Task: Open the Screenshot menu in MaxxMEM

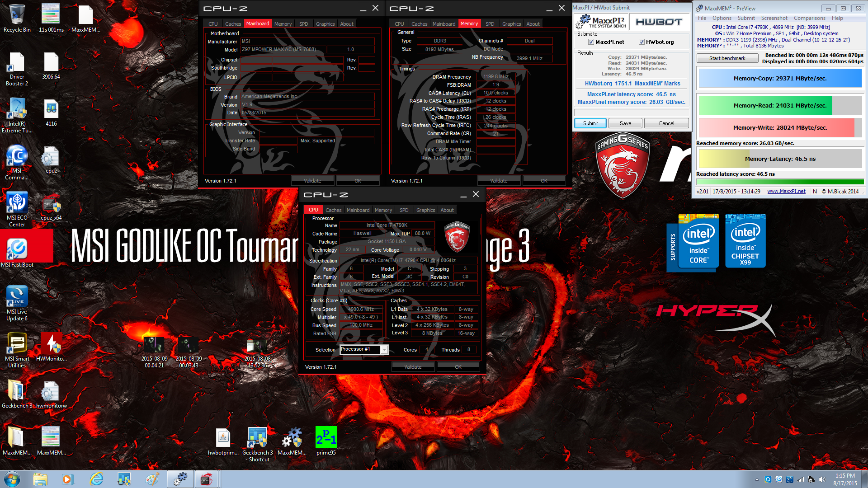Action: [774, 18]
